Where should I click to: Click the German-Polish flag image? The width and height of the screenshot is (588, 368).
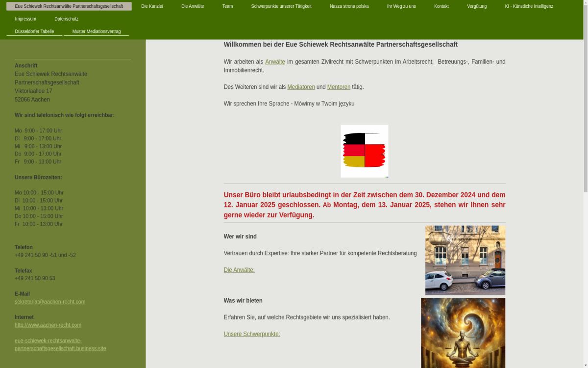tap(365, 151)
